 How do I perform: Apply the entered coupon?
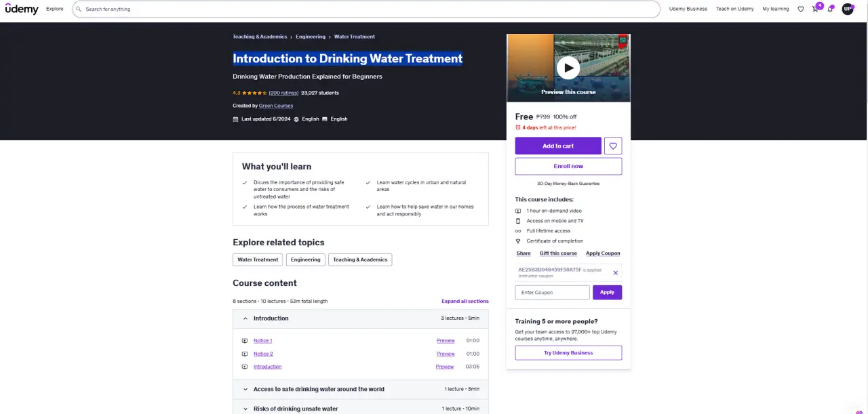pyautogui.click(x=607, y=292)
